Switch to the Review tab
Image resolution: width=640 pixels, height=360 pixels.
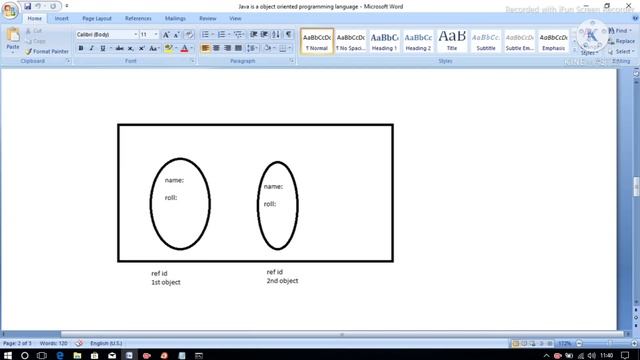[x=208, y=18]
